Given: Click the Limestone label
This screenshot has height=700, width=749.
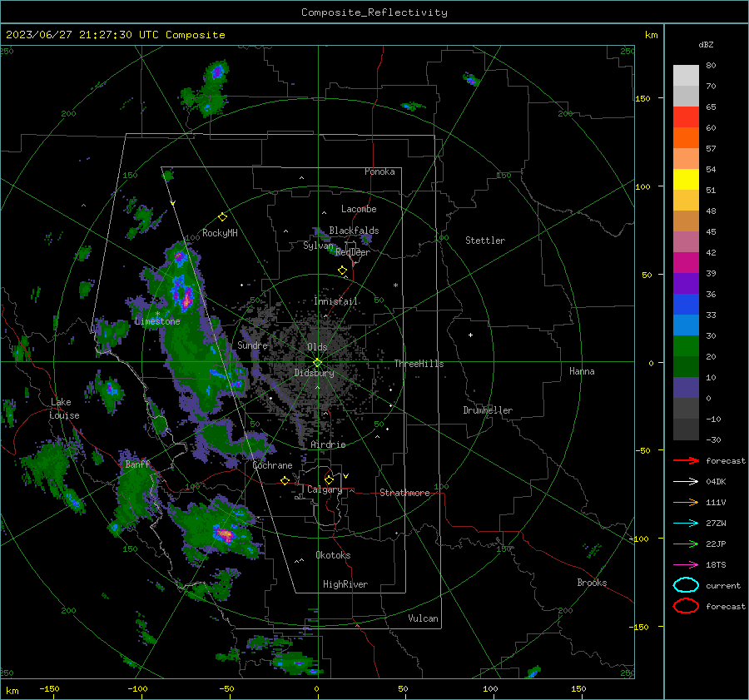Looking at the screenshot, I should pos(157,321).
